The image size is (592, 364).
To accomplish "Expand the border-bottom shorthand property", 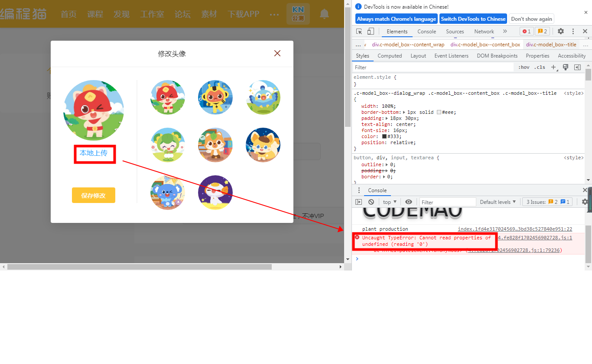I will coord(404,112).
